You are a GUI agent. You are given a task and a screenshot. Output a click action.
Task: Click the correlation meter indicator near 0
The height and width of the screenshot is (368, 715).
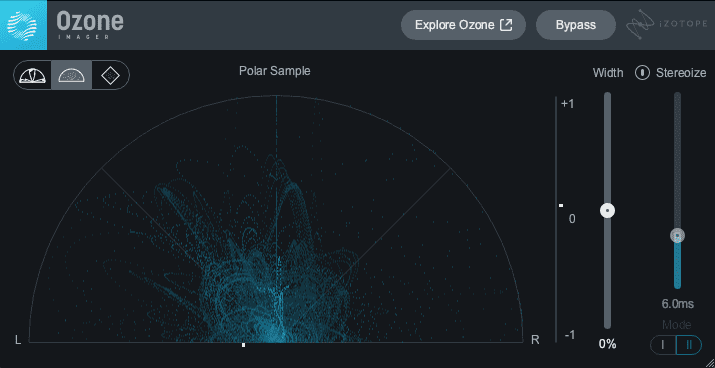tap(561, 206)
